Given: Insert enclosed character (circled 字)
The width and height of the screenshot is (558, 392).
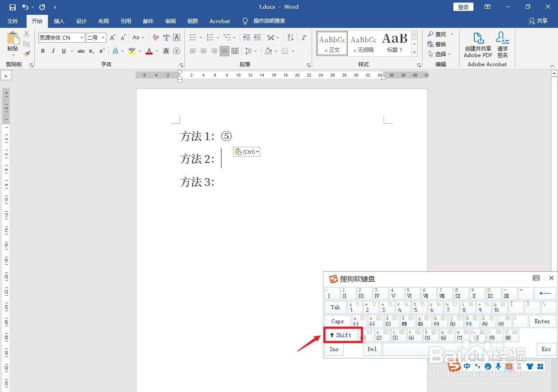Looking at the screenshot, I should [177, 51].
